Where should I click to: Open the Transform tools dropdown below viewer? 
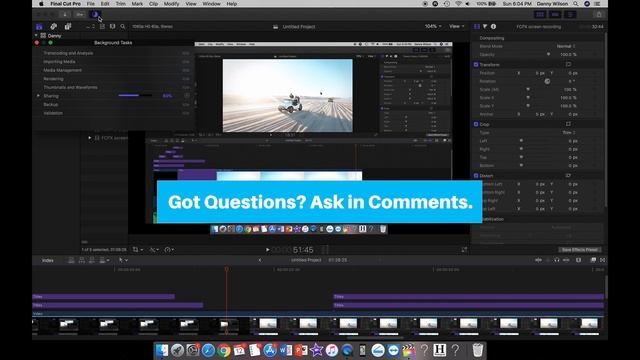click(138, 249)
